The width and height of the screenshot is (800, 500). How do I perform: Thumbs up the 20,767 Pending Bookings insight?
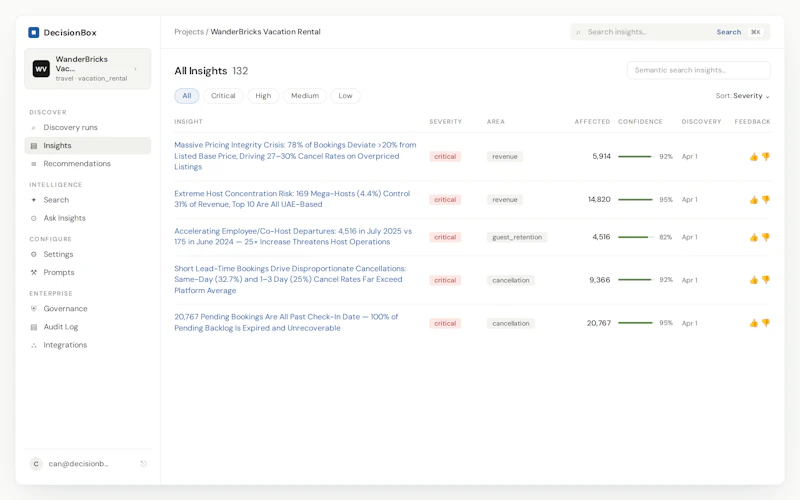coord(754,323)
